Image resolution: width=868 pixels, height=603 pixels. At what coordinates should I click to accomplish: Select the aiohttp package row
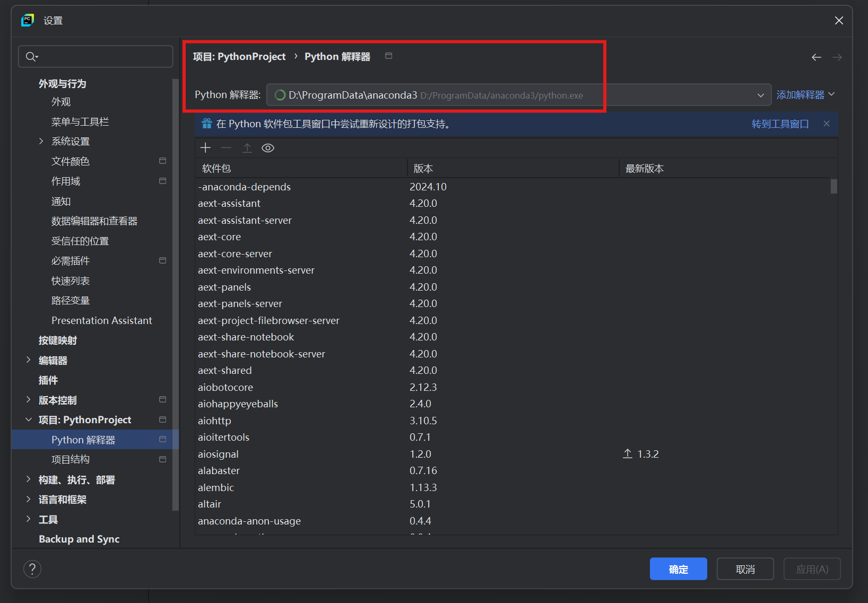pyautogui.click(x=513, y=421)
